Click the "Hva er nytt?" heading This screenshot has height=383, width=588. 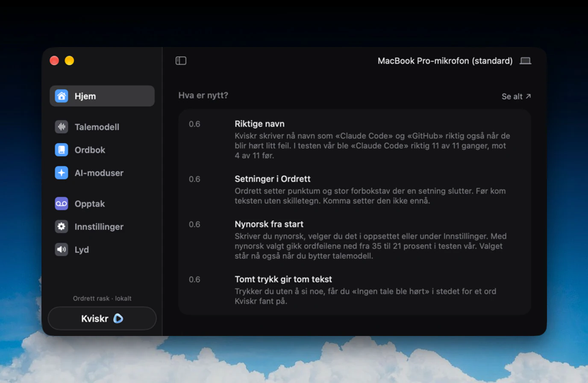click(203, 95)
